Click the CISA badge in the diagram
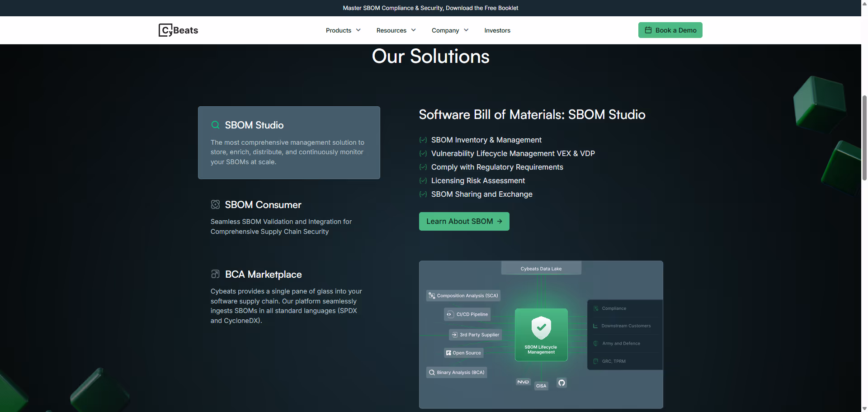This screenshot has width=868, height=412. coord(541,386)
